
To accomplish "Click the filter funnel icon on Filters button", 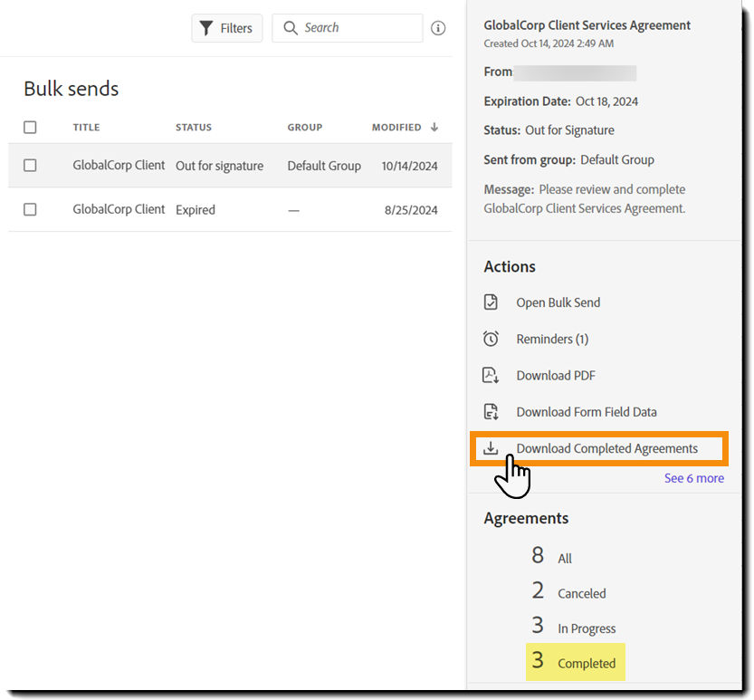I will [x=207, y=28].
